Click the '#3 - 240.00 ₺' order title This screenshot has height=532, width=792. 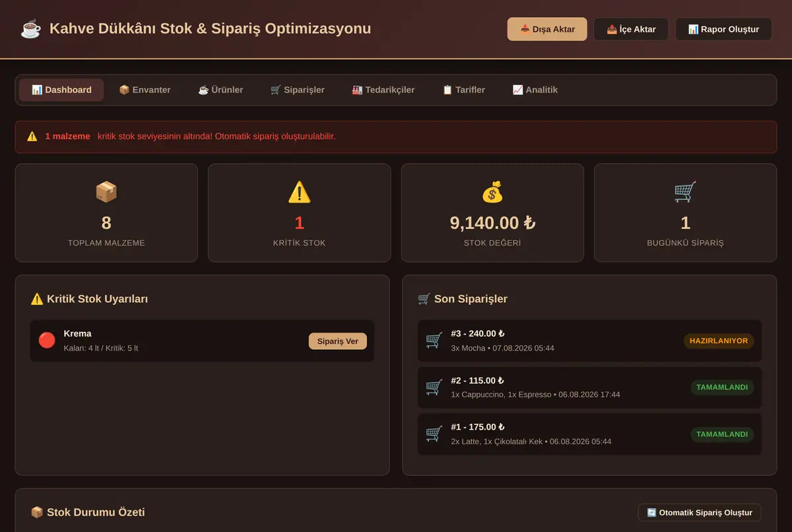coord(477,334)
